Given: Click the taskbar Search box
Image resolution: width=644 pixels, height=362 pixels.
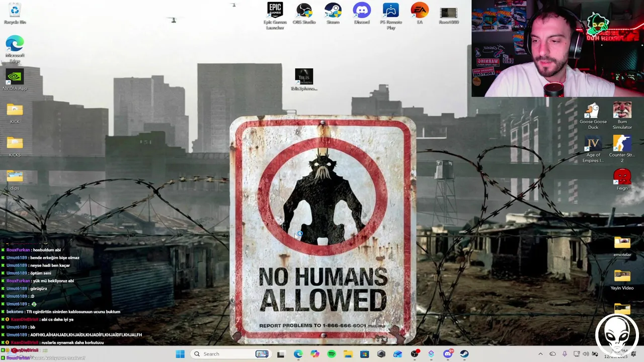Looking at the screenshot, I should [231, 354].
